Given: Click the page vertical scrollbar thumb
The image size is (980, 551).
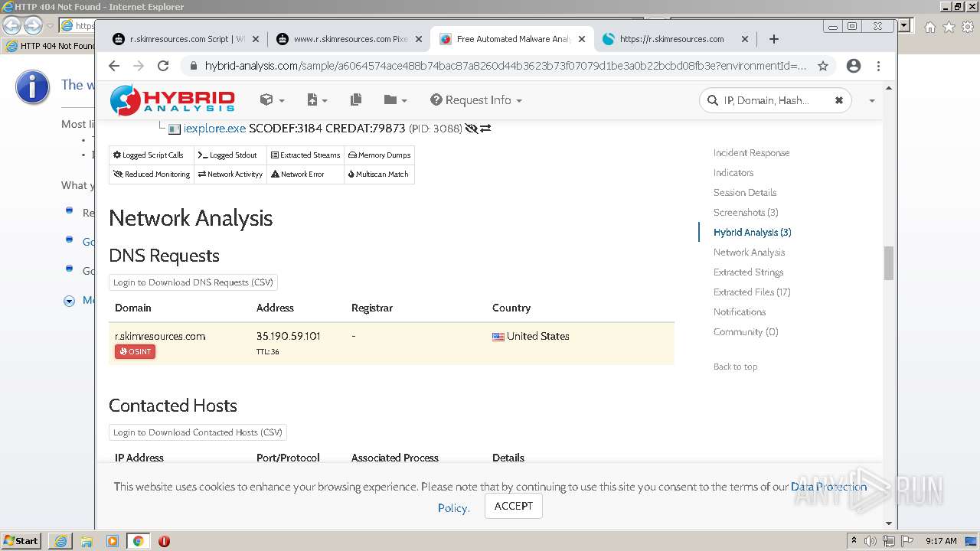Looking at the screenshot, I should tap(889, 263).
